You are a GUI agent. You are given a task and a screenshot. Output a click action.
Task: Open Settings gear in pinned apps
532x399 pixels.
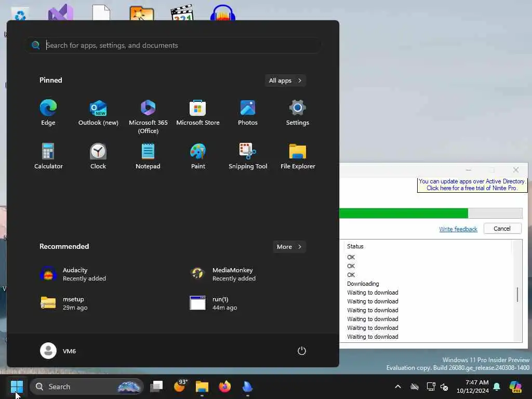tap(298, 113)
